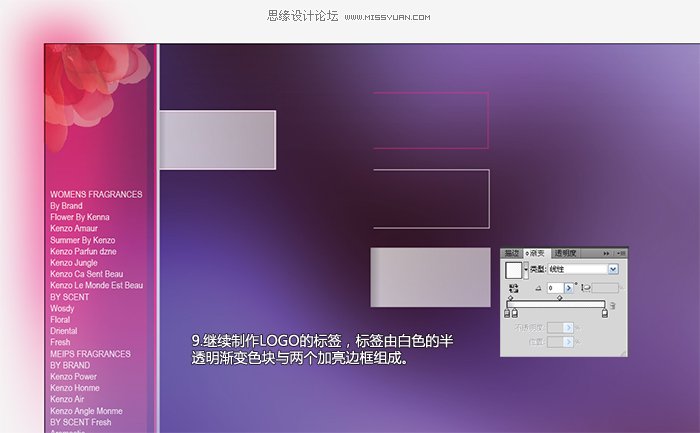
Task: Click the Kenzo Power text
Action: click(73, 377)
